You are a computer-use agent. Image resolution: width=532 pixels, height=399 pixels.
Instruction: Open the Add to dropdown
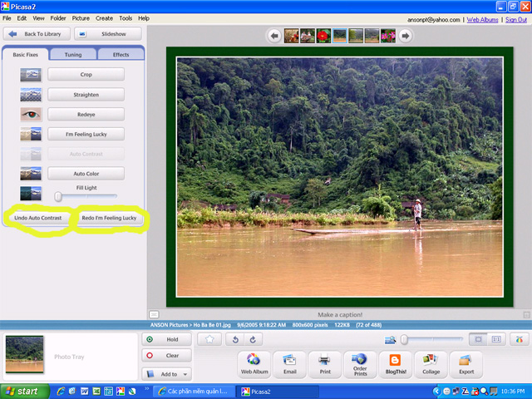166,374
